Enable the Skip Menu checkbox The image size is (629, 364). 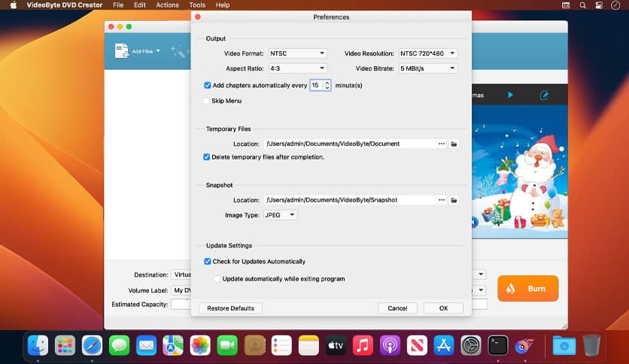coord(207,101)
